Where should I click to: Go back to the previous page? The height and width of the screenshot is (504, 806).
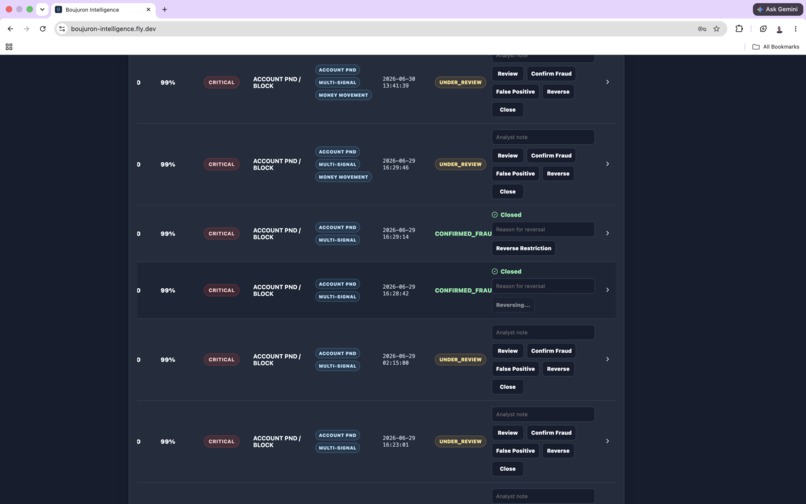tap(10, 29)
